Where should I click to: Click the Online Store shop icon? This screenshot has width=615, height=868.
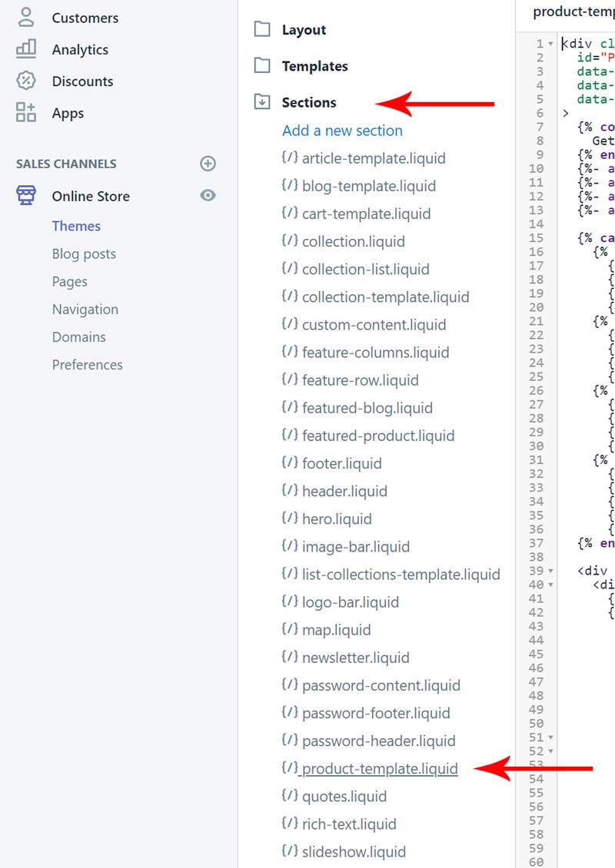tap(26, 196)
